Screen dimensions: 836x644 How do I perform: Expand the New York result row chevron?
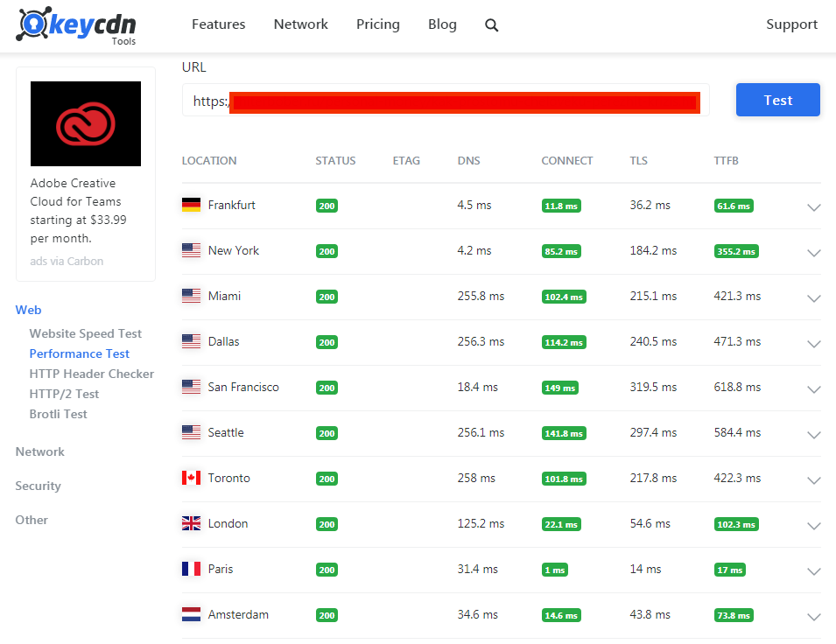[x=813, y=253]
